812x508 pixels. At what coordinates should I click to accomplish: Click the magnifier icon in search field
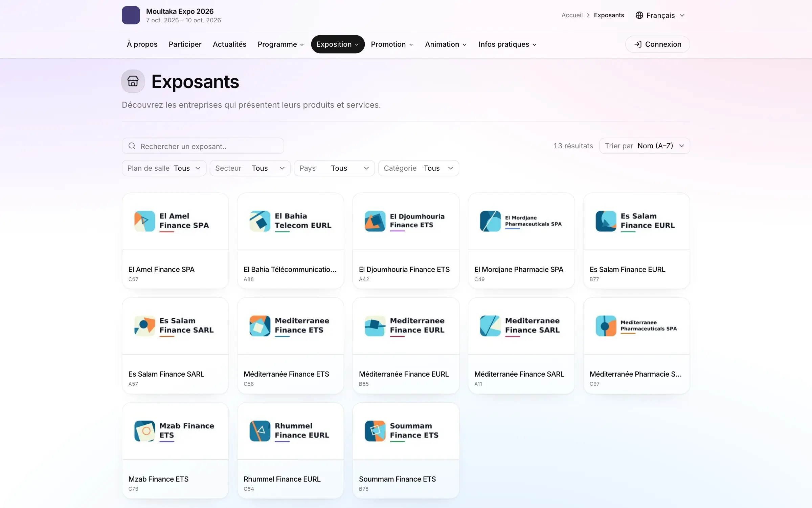[x=132, y=146]
